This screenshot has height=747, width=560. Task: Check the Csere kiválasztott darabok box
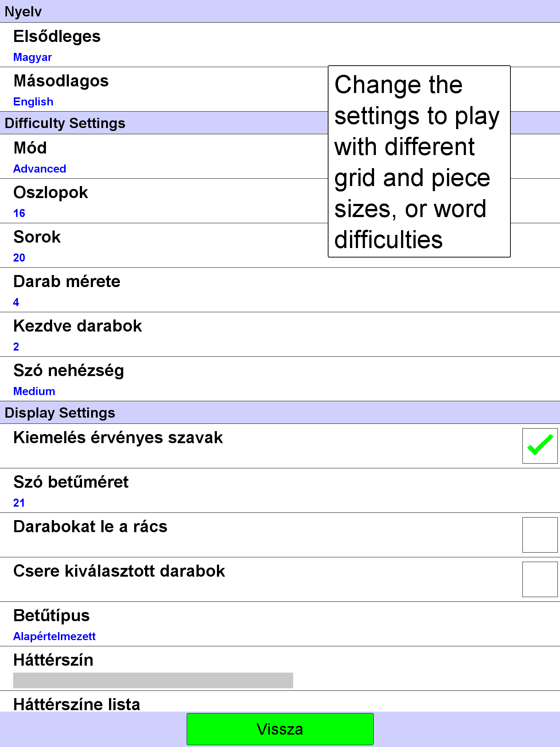click(x=540, y=579)
